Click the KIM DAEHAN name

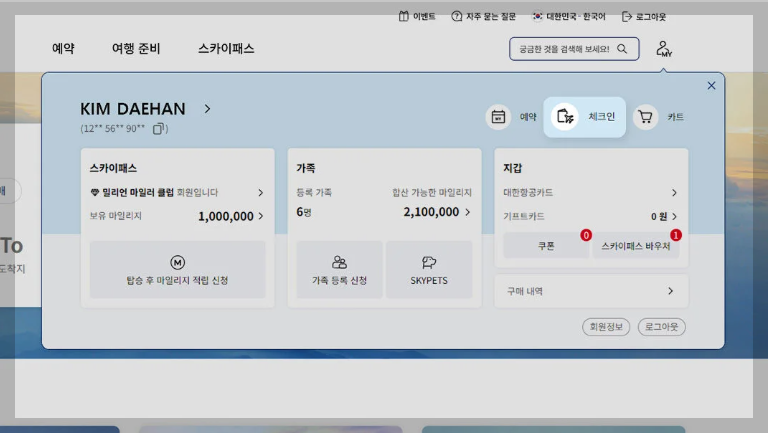[x=133, y=109]
